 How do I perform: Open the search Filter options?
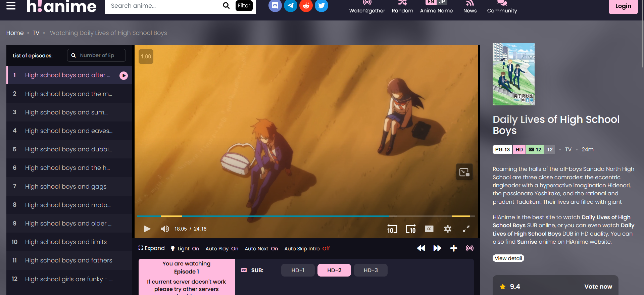(244, 6)
